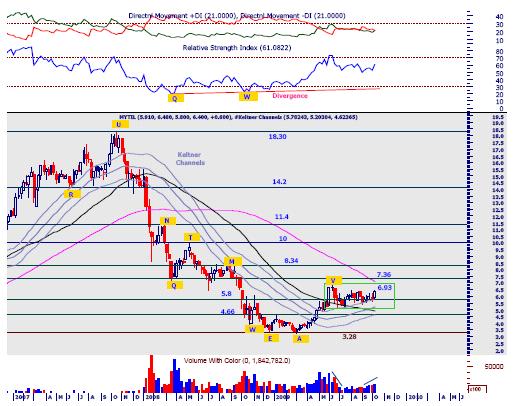Click the yellow N marker

167,221
